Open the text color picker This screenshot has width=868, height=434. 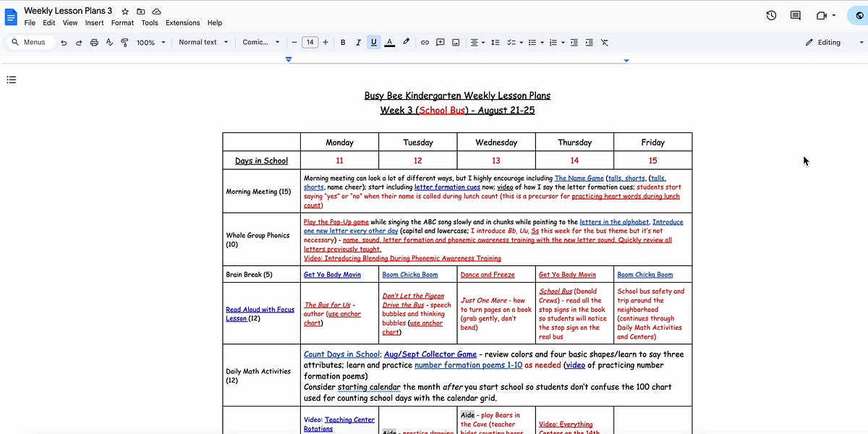(389, 42)
